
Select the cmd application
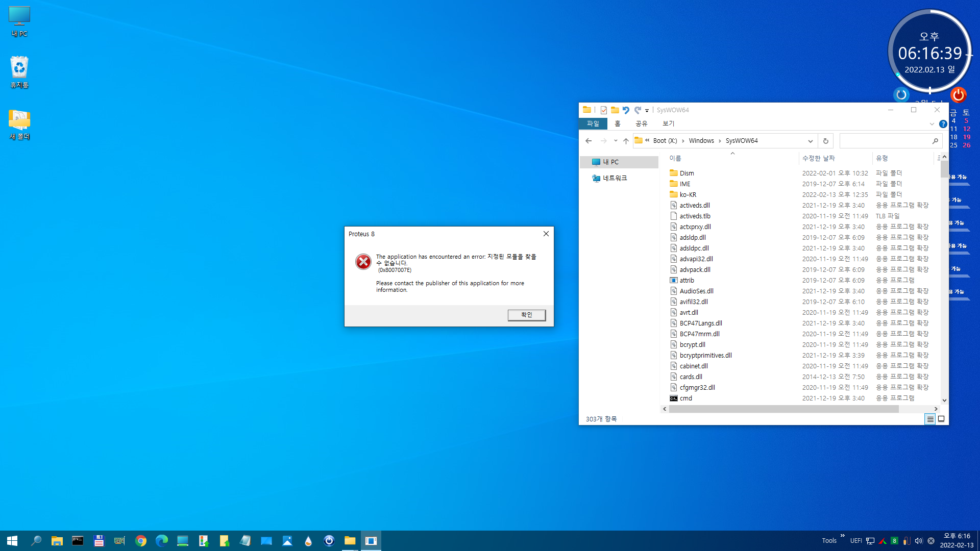coord(685,398)
